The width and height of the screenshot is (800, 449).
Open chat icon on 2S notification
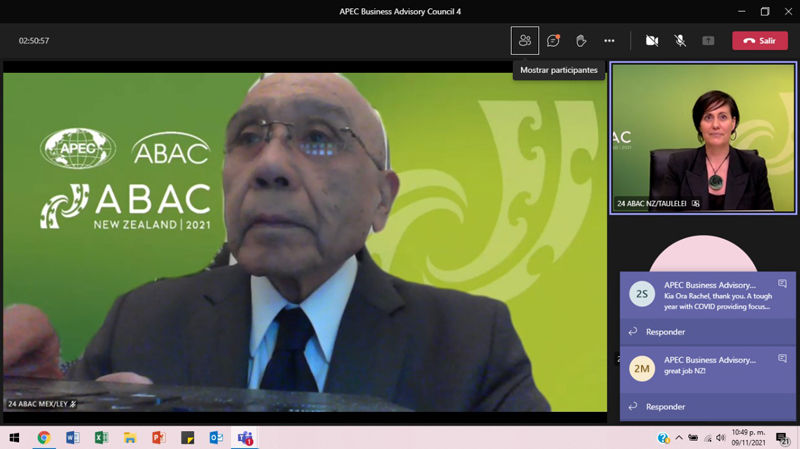[x=782, y=283]
